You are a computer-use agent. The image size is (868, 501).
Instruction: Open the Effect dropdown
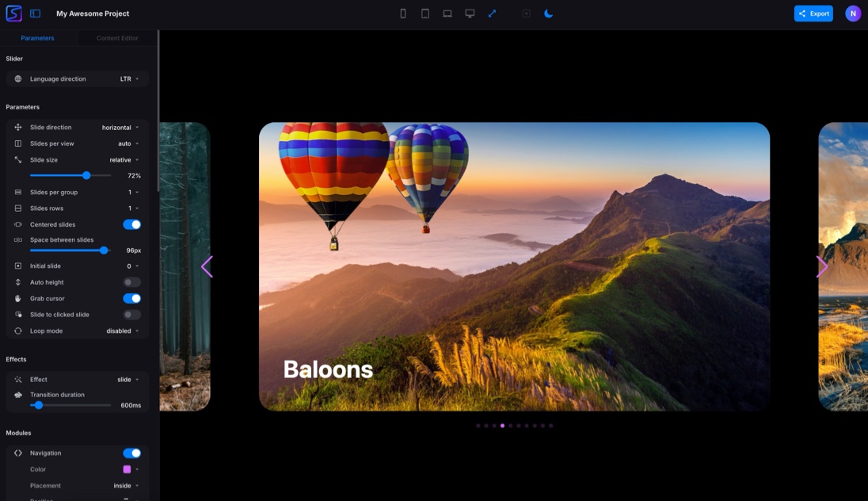pos(128,380)
